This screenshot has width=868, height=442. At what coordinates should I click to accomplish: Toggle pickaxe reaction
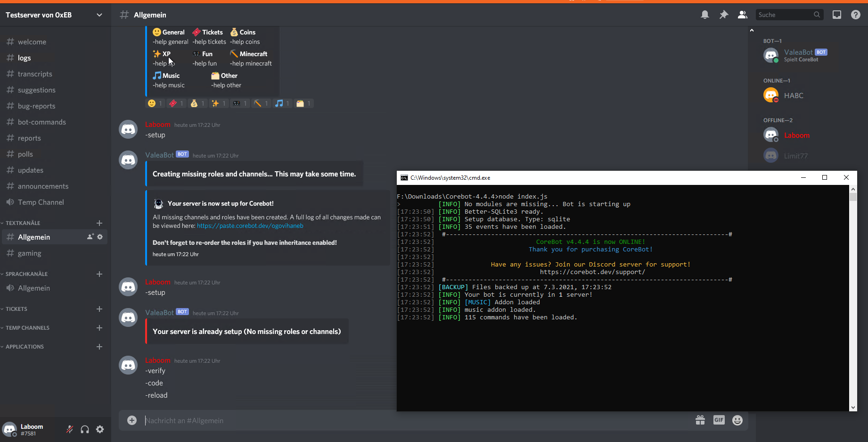click(261, 103)
